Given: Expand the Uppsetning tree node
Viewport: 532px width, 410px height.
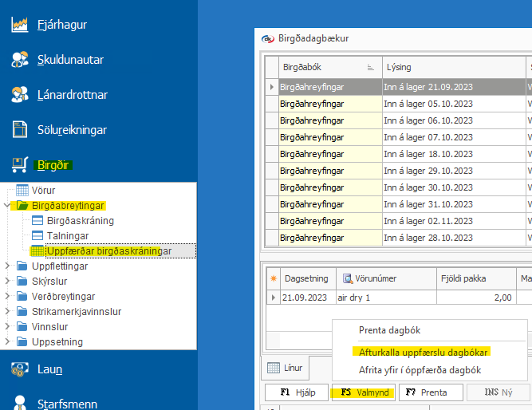Looking at the screenshot, I should 7,341.
